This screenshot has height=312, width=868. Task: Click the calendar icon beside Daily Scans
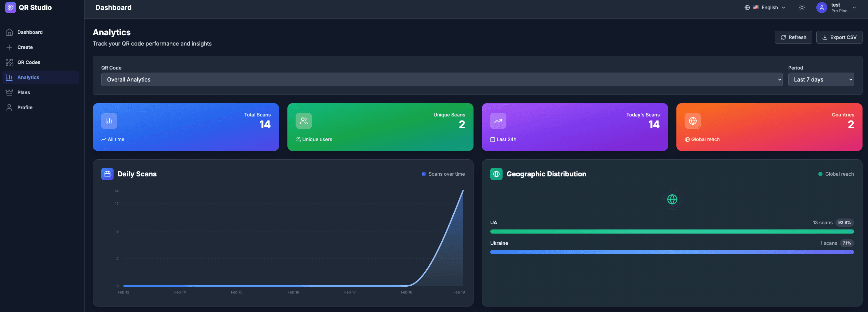[x=107, y=174]
